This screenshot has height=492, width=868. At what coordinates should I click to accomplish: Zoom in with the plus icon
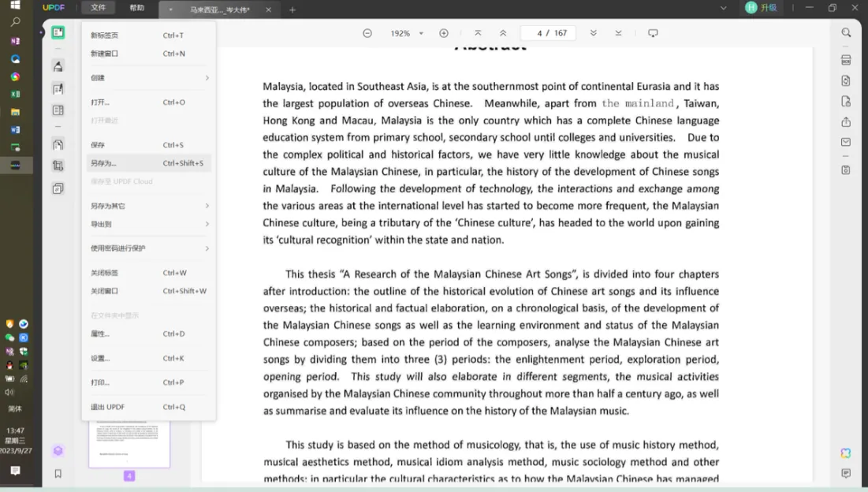(x=443, y=33)
